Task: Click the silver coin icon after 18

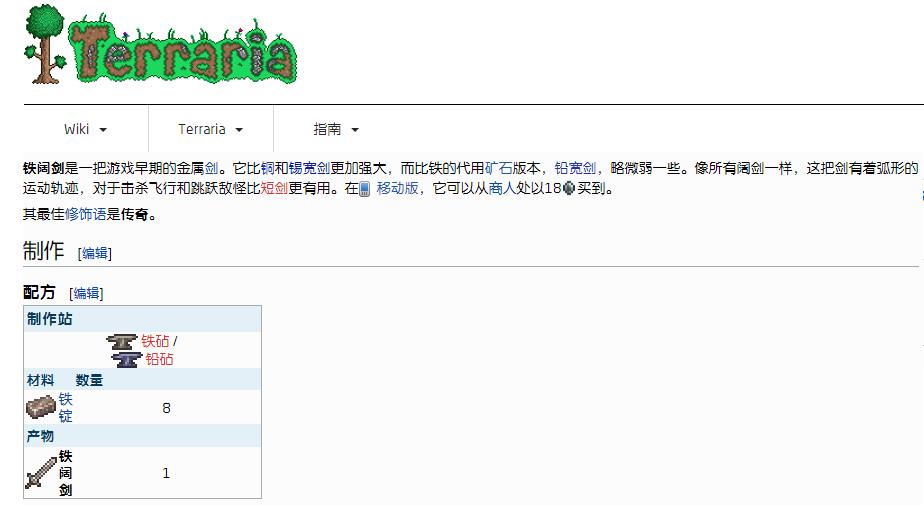Action: [569, 189]
